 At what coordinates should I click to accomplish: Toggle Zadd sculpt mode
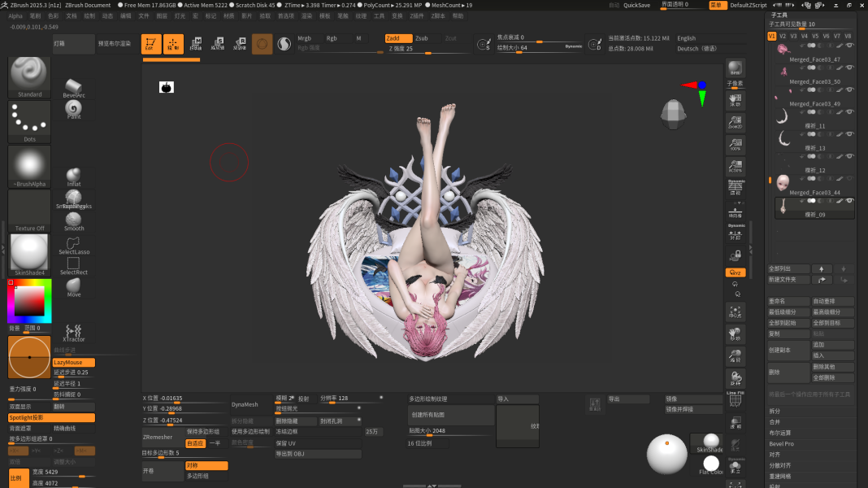(x=398, y=38)
